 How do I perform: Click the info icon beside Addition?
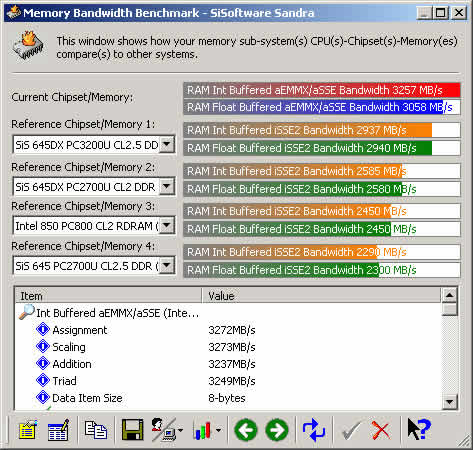pos(43,363)
